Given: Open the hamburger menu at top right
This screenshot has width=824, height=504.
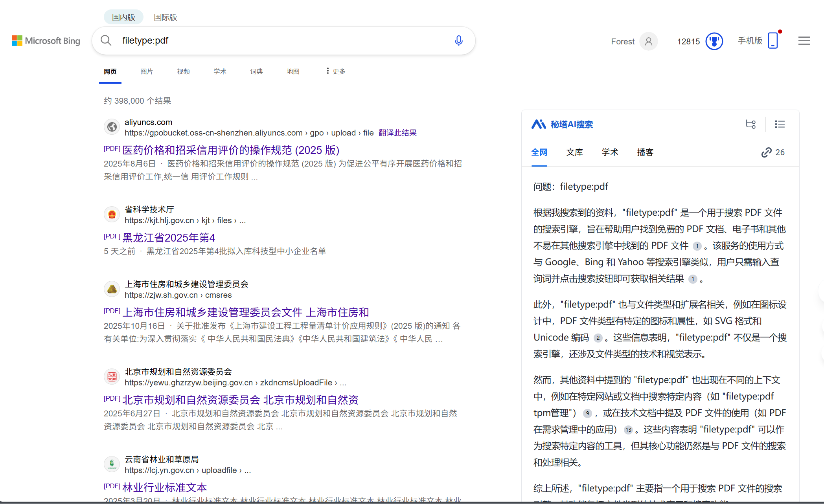Looking at the screenshot, I should [804, 40].
